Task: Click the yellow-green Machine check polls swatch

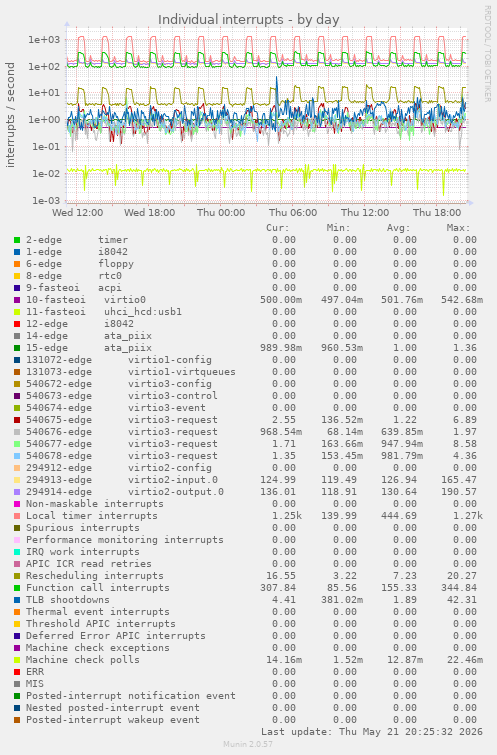Action: tap(17, 660)
